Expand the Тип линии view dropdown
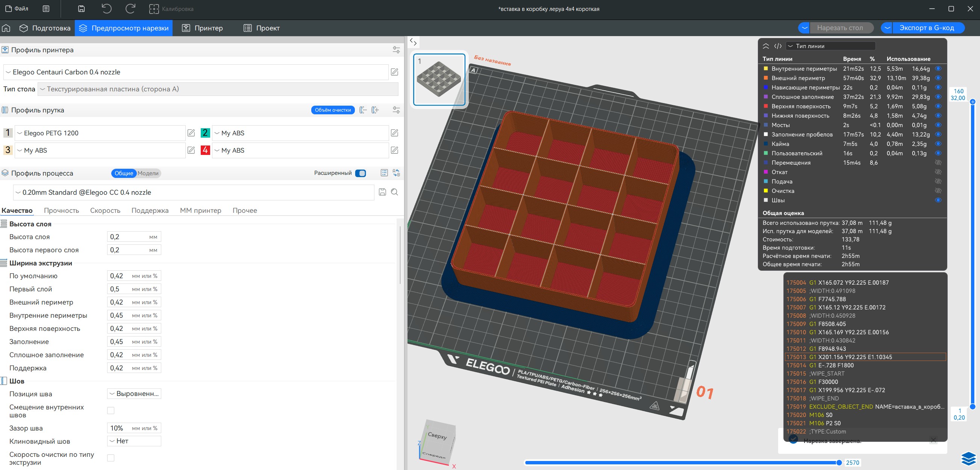The height and width of the screenshot is (470, 980). pyautogui.click(x=830, y=46)
